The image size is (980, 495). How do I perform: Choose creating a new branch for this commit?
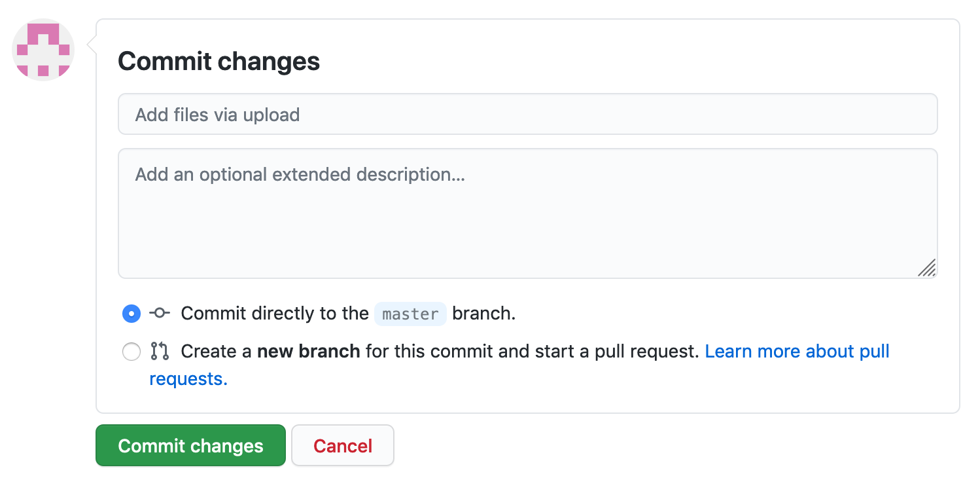[131, 352]
